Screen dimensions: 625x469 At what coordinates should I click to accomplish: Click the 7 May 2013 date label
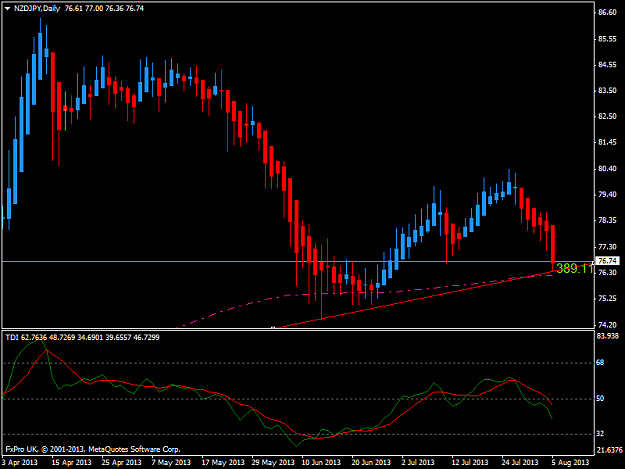coord(171,462)
